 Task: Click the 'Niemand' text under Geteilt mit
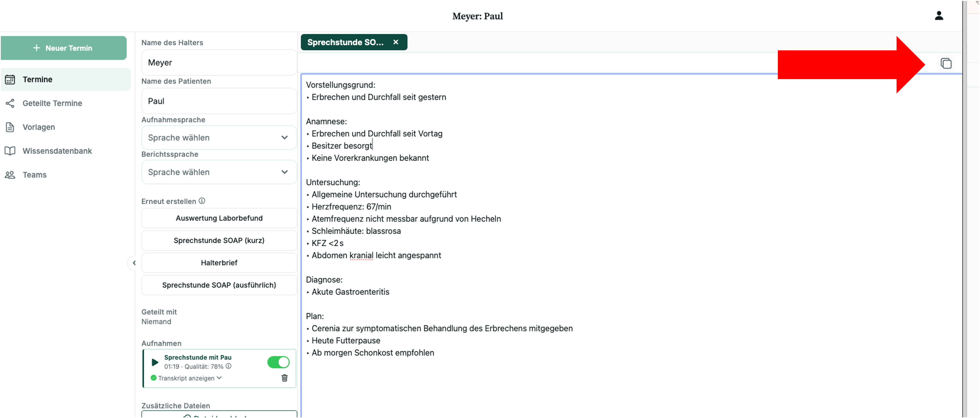tap(156, 321)
